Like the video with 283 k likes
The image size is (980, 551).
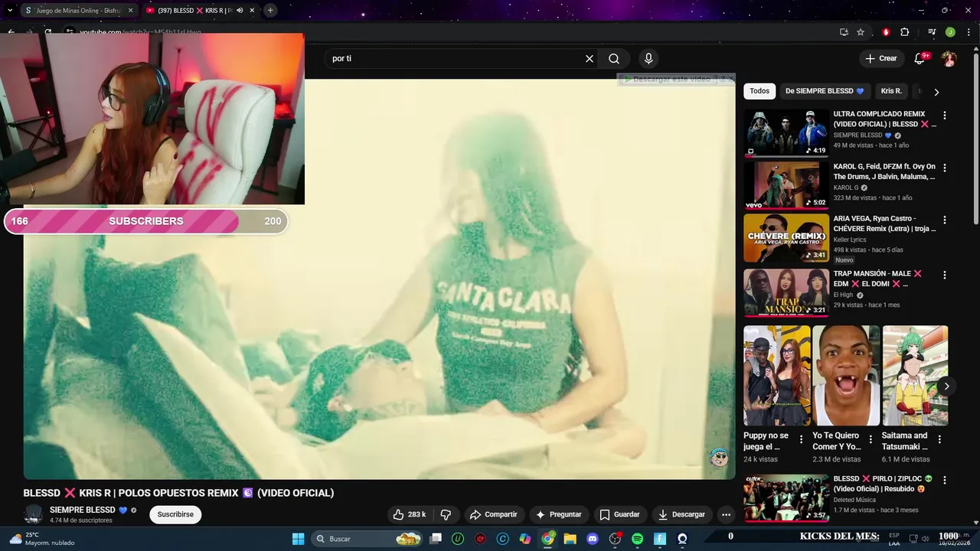coord(410,514)
